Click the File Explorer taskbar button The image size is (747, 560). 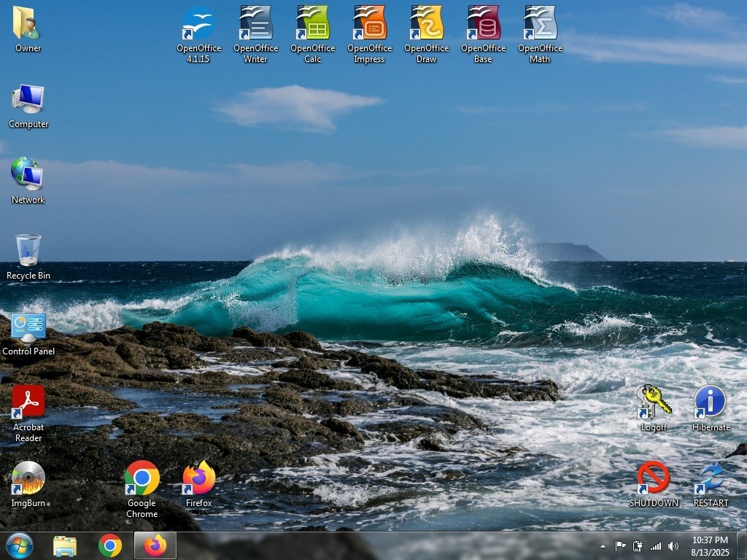pos(65,546)
